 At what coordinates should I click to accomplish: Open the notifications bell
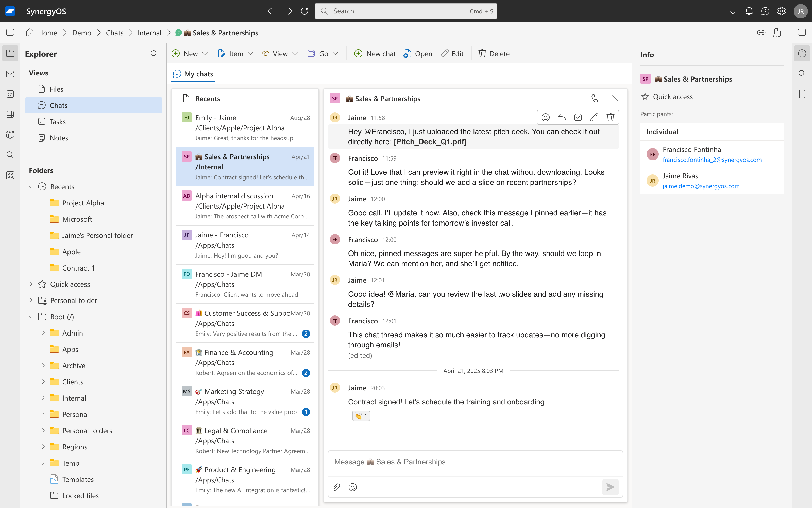coord(749,11)
